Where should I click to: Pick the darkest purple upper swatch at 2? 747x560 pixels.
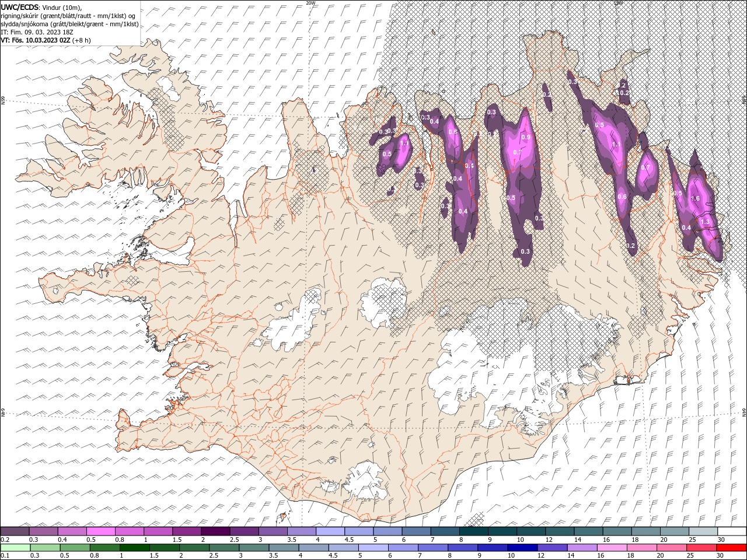216,531
